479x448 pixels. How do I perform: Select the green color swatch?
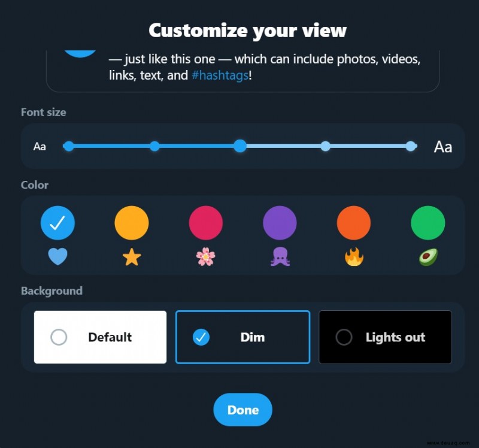pos(428,223)
